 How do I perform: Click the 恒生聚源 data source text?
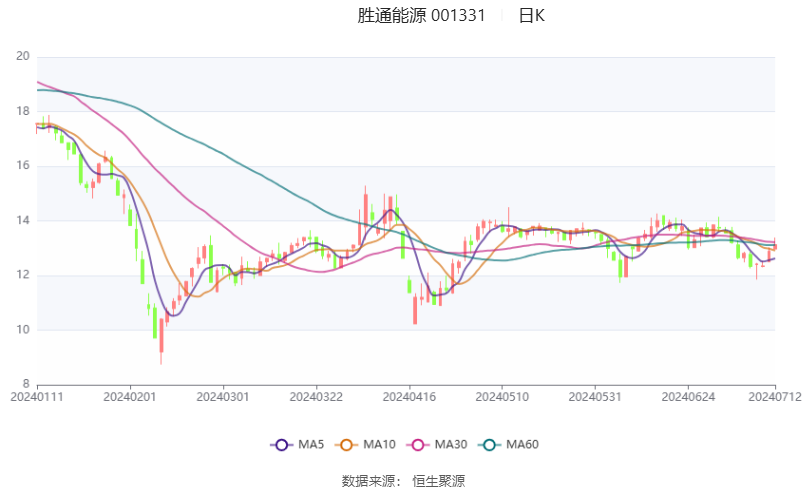[438, 481]
